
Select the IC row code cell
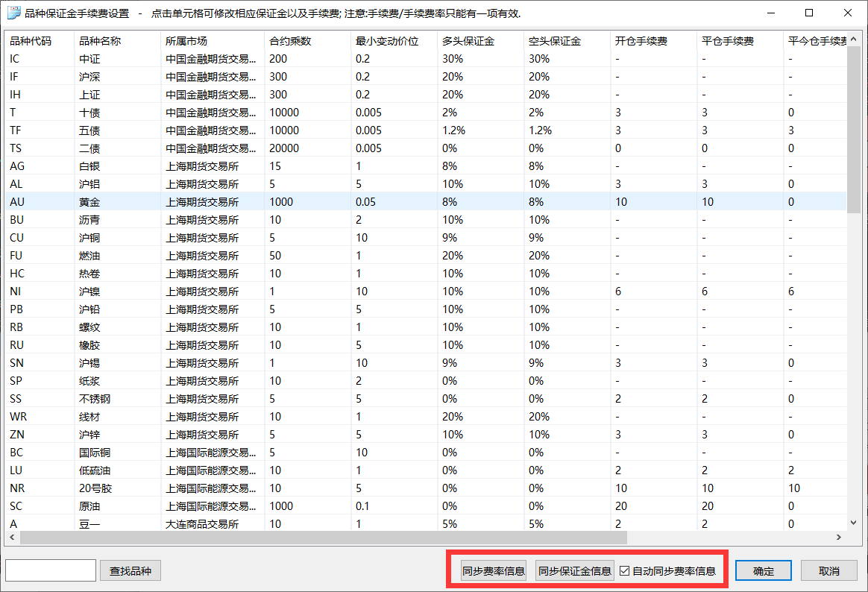39,59
